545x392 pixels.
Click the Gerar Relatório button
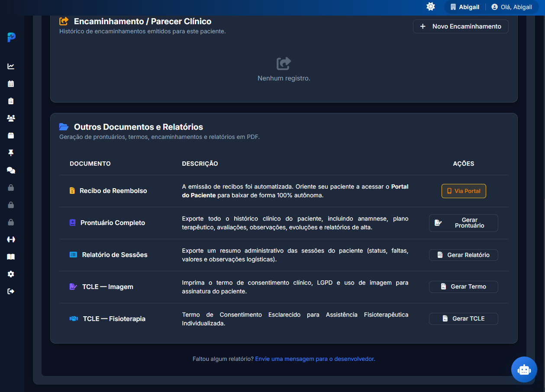pyautogui.click(x=464, y=255)
